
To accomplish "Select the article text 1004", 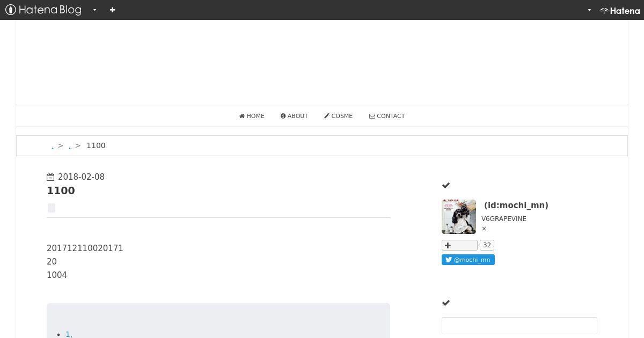I will pos(57,275).
